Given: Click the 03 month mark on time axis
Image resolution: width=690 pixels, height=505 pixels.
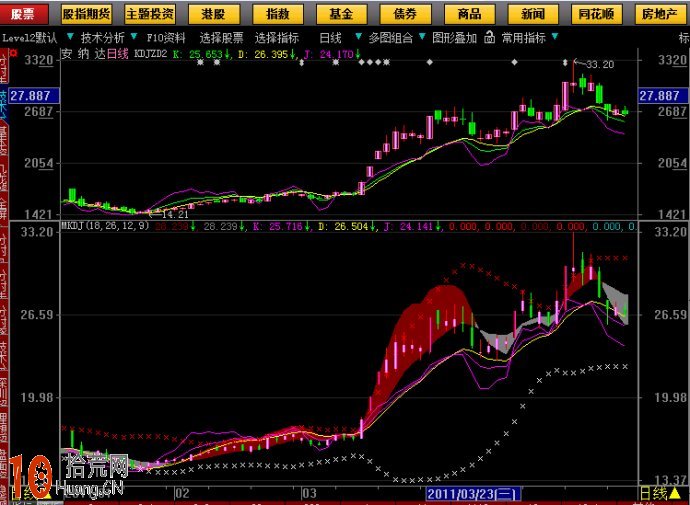Looking at the screenshot, I should [309, 493].
